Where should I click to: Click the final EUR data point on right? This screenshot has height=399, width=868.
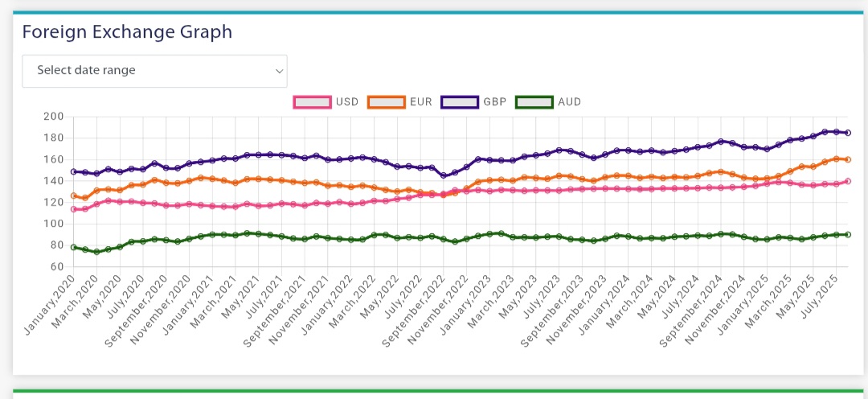[848, 159]
